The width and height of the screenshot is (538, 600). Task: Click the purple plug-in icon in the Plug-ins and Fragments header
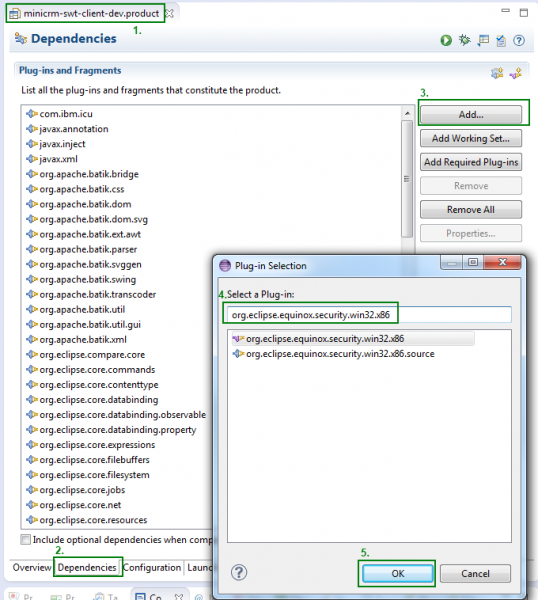(515, 73)
